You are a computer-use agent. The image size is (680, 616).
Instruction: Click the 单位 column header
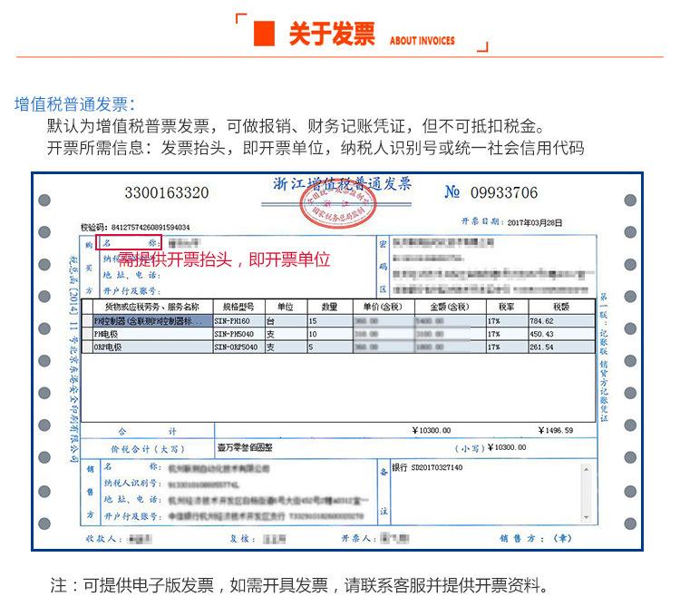(x=286, y=307)
